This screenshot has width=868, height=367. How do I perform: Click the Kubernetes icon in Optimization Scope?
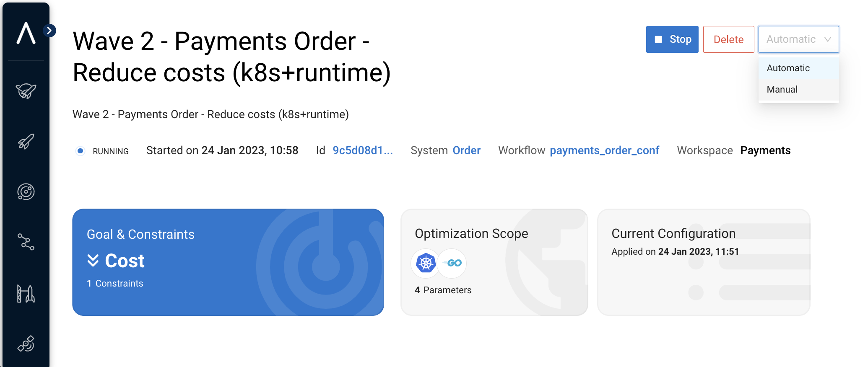(x=426, y=263)
